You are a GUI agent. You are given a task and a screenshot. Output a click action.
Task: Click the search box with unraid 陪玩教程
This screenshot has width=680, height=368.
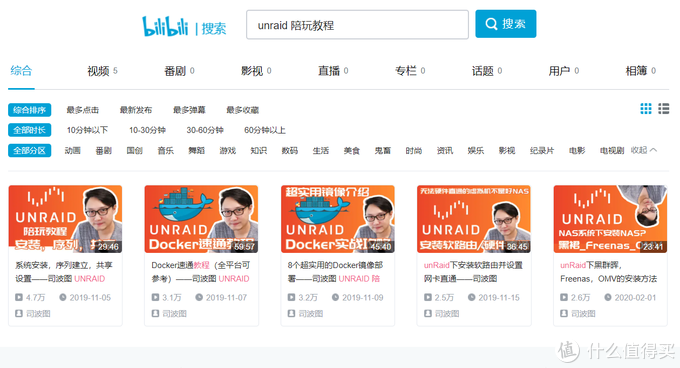pos(357,25)
